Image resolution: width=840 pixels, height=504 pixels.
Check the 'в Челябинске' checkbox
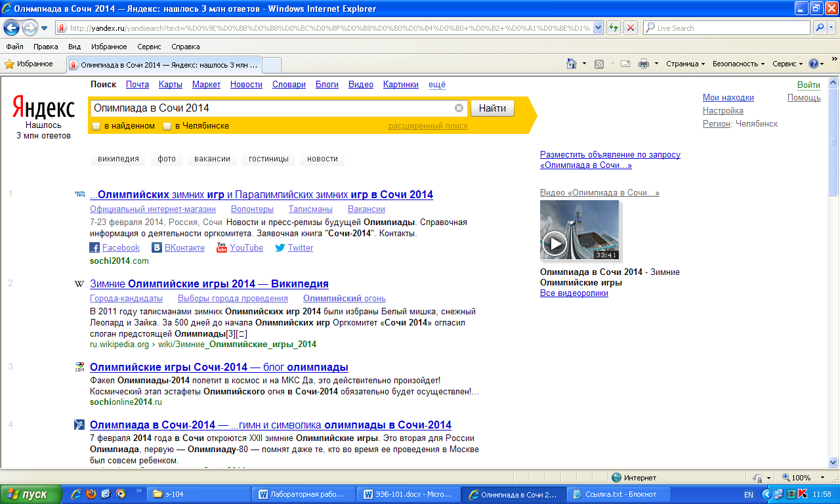[x=167, y=126]
